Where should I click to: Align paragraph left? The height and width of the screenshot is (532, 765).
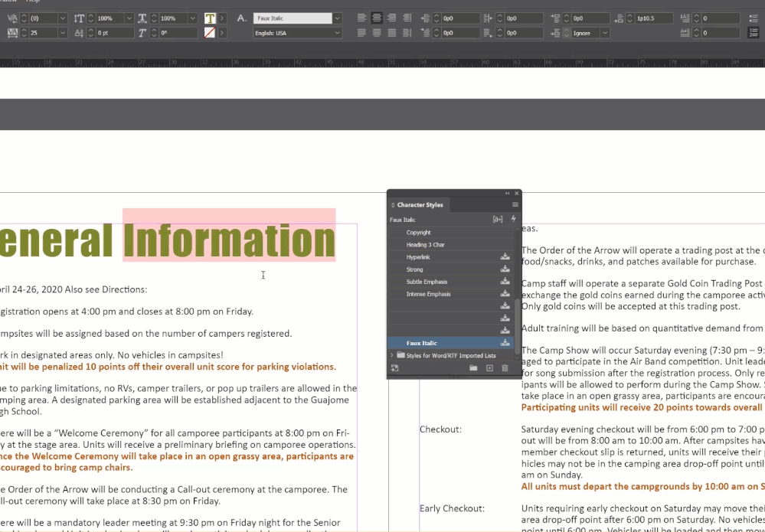361,18
